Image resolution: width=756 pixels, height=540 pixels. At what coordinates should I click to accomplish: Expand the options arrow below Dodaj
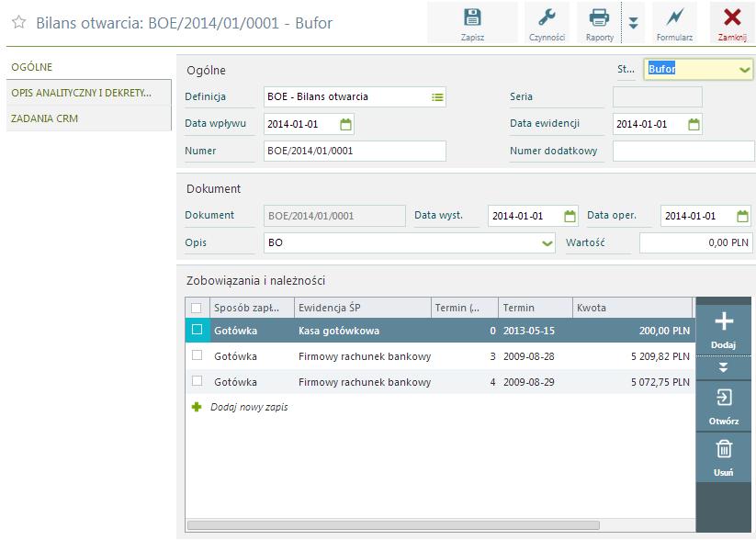[723, 367]
